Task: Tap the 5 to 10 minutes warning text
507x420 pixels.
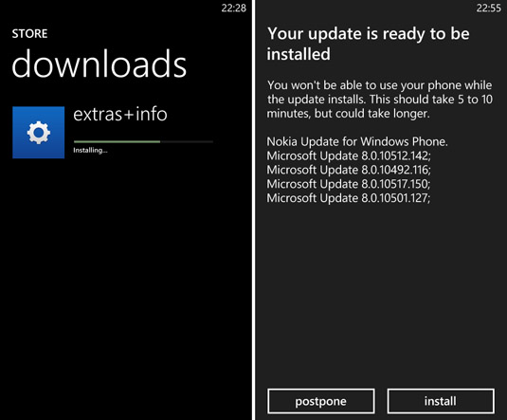Action: (380, 100)
